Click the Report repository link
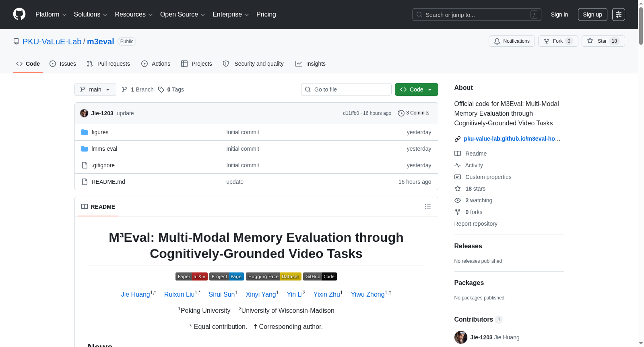Screen dimensions: 644x347 click(476, 224)
